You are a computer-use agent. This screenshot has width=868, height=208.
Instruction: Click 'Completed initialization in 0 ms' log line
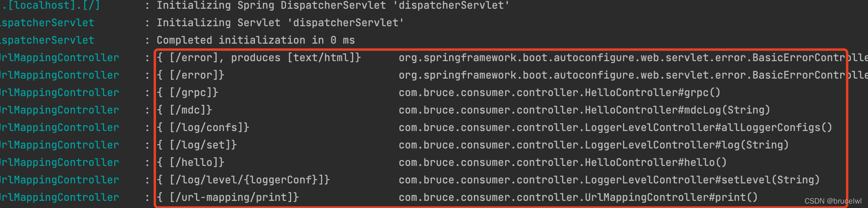pos(256,40)
